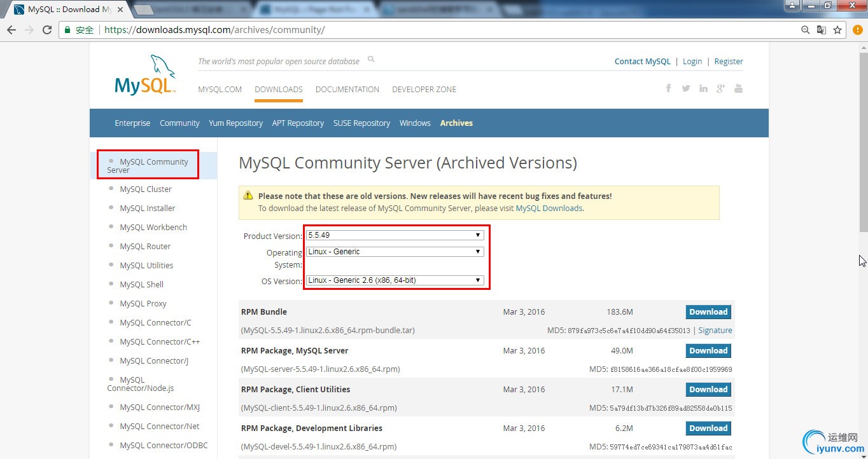868x459 pixels.
Task: Open MySQL Google Plus icon
Action: pyautogui.click(x=720, y=88)
